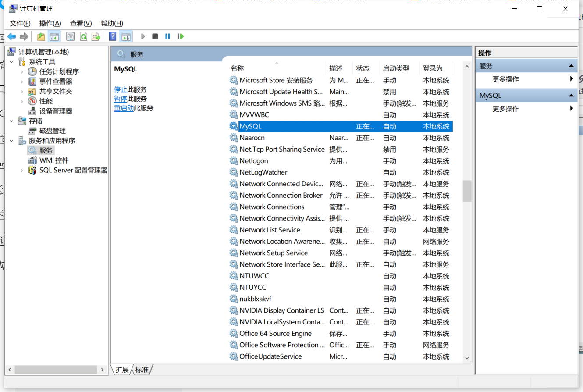The image size is (583, 392).
Task: Click the forward navigation arrow in the toolbar
Action: point(25,36)
